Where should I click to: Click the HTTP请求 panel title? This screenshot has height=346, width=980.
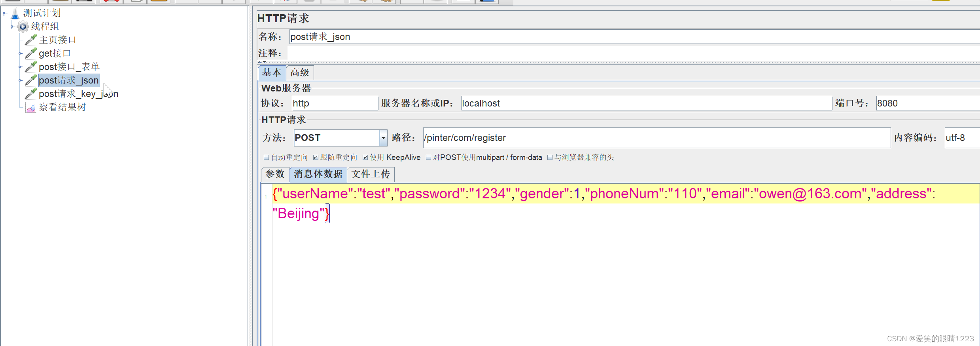tap(283, 18)
